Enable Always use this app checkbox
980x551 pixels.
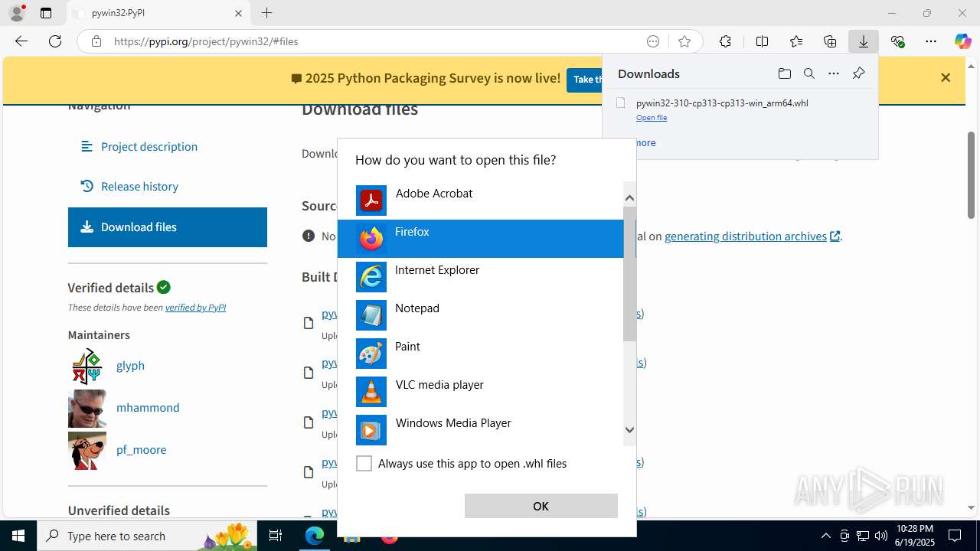364,464
